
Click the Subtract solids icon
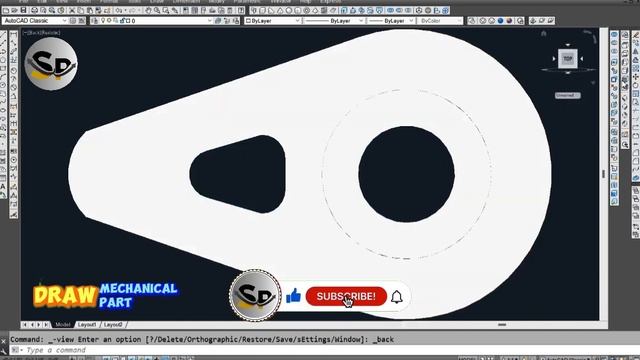[x=399, y=10]
